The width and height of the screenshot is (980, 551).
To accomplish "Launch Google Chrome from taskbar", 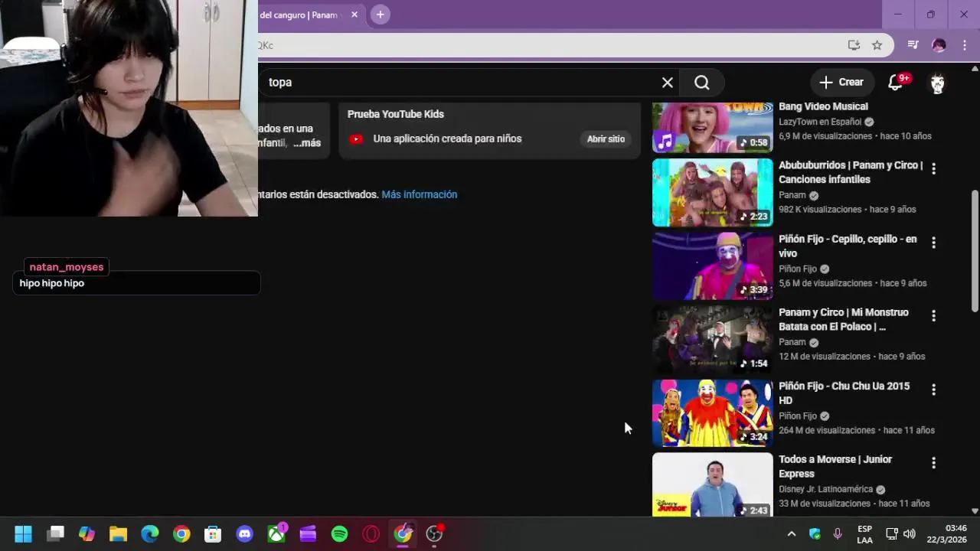I will pyautogui.click(x=181, y=534).
